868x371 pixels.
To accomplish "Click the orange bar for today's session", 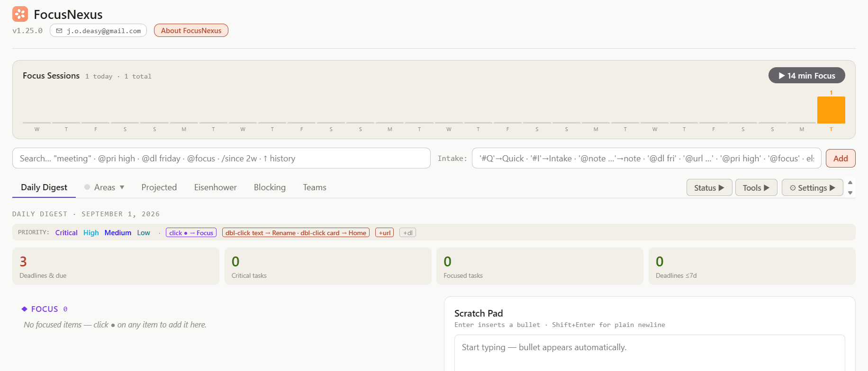I will pos(831,110).
